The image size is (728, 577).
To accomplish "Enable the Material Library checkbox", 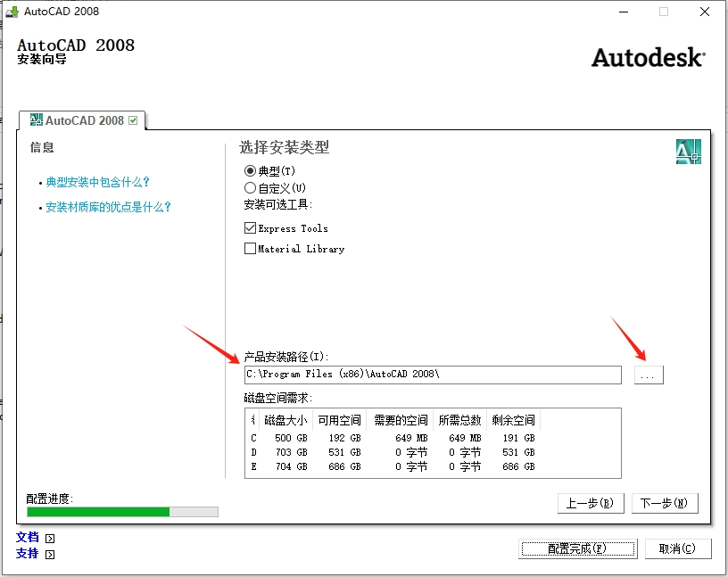I will tap(251, 249).
